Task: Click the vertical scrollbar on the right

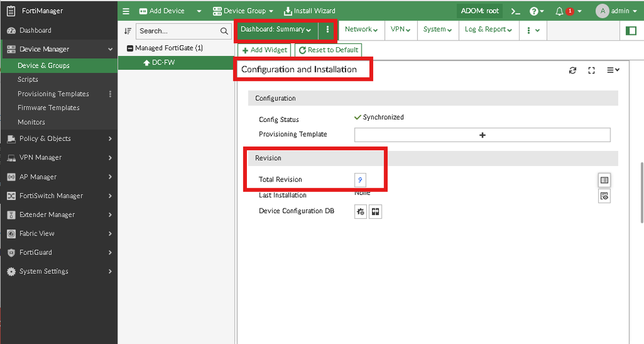Action: coord(641,193)
